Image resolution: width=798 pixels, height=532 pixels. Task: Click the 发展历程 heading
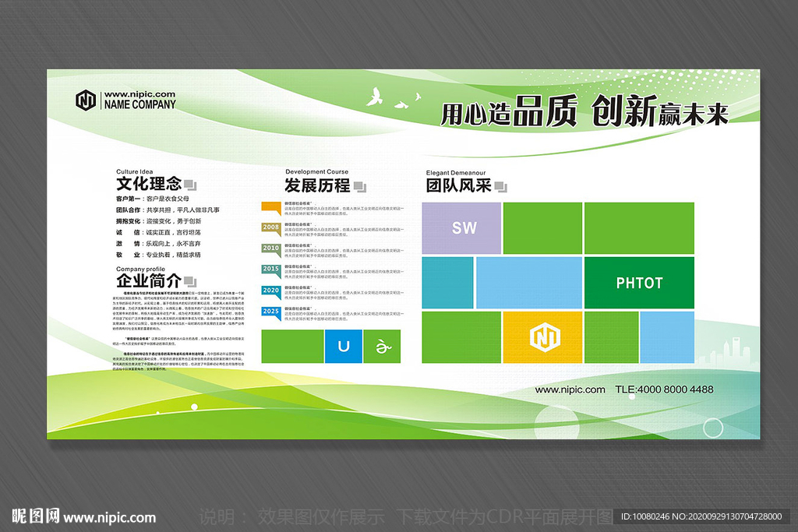[318, 185]
